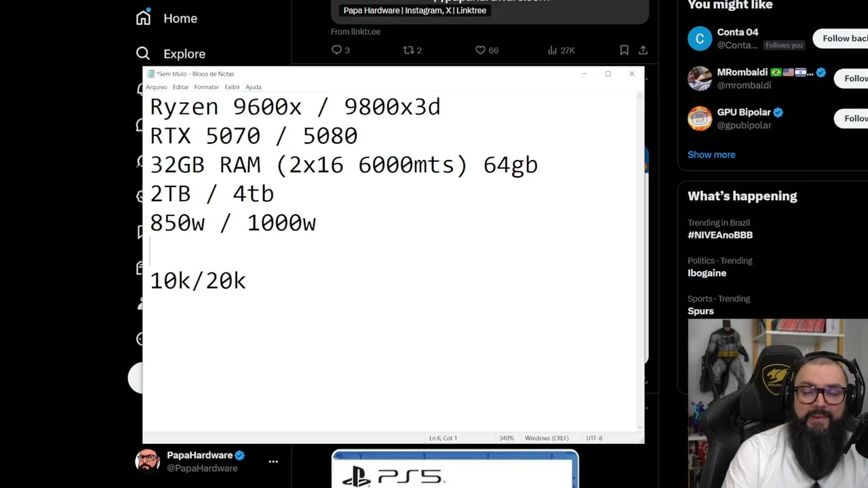Place cursor at line 'RTX 5070 / 5080'
Image resolution: width=868 pixels, height=488 pixels.
pos(254,136)
